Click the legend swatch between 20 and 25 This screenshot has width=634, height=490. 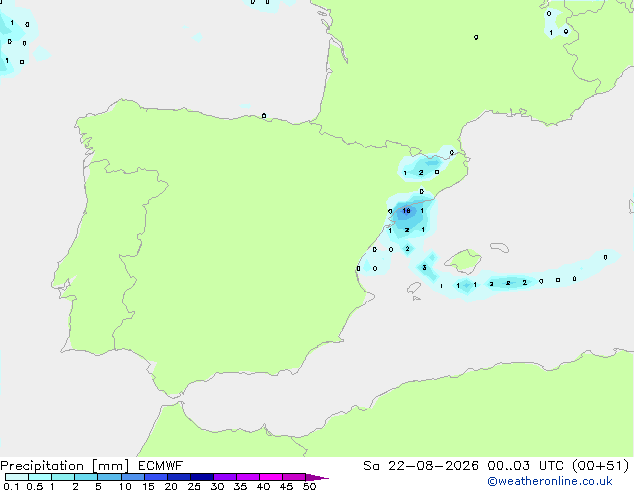point(179,477)
